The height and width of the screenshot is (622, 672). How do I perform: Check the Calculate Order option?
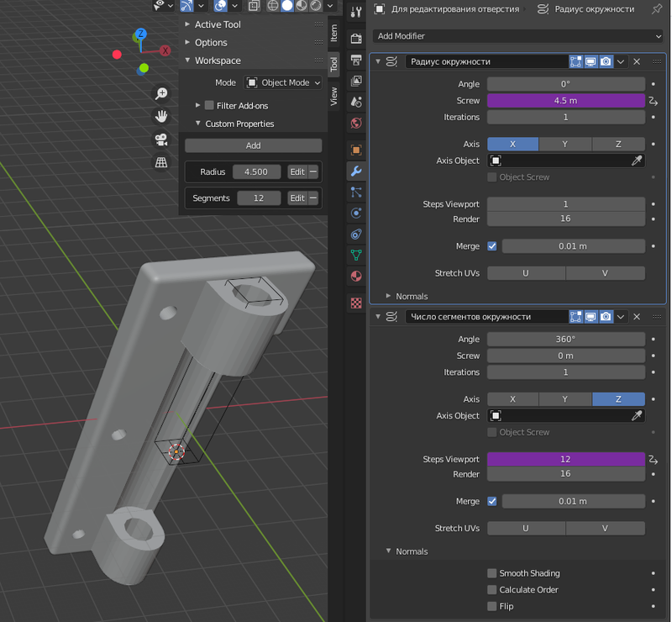click(492, 590)
